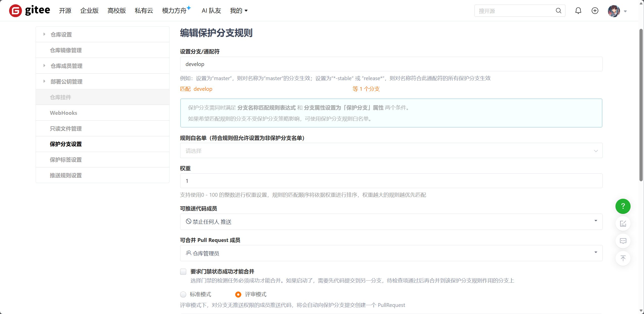The height and width of the screenshot is (314, 644).
Task: Click the plus create icon in navbar
Action: click(594, 11)
